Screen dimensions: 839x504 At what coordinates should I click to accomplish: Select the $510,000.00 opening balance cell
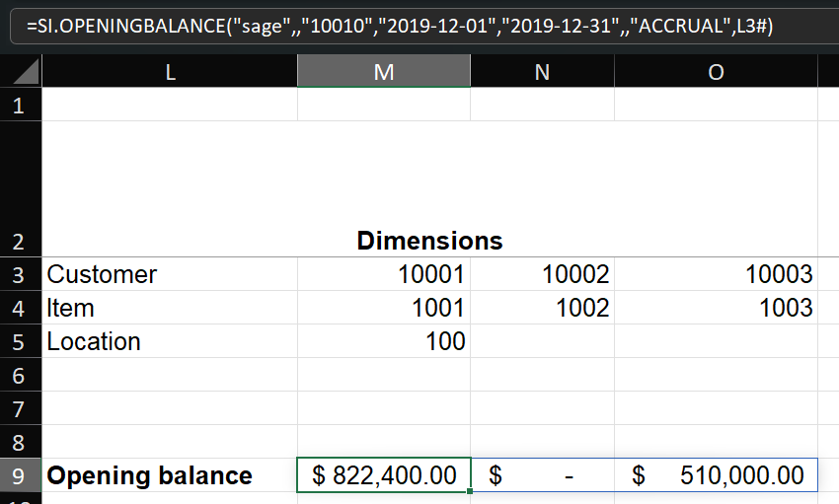[716, 475]
